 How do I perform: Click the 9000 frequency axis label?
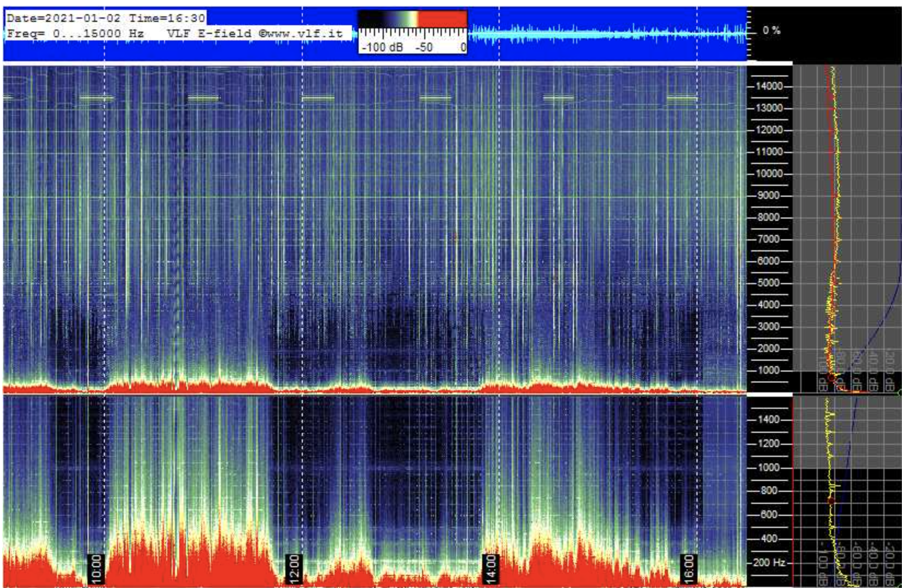point(768,196)
